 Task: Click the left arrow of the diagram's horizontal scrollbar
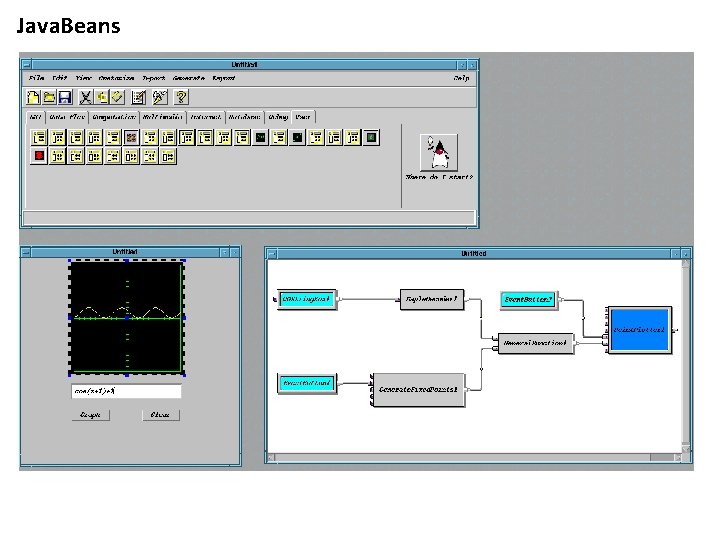pyautogui.click(x=271, y=457)
